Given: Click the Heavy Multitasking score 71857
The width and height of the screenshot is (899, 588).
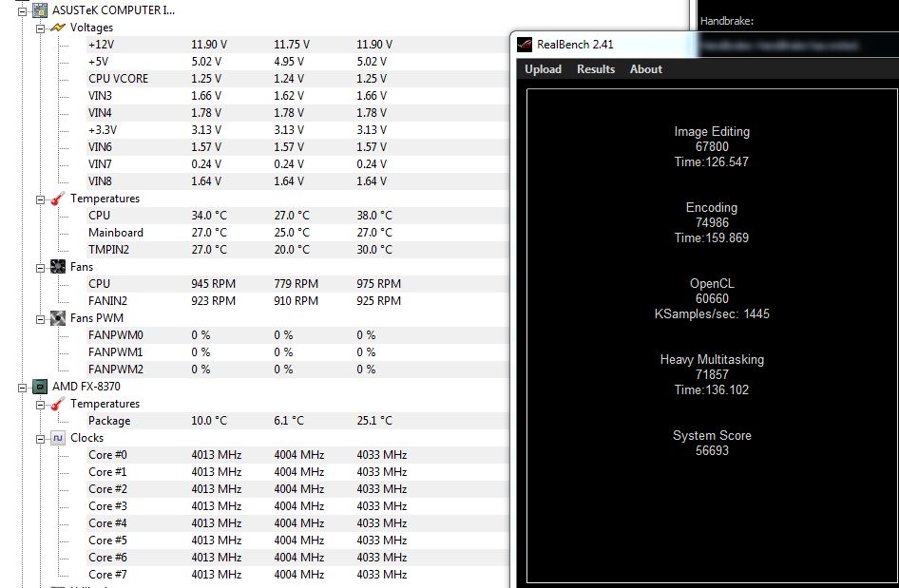Looking at the screenshot, I should (712, 375).
